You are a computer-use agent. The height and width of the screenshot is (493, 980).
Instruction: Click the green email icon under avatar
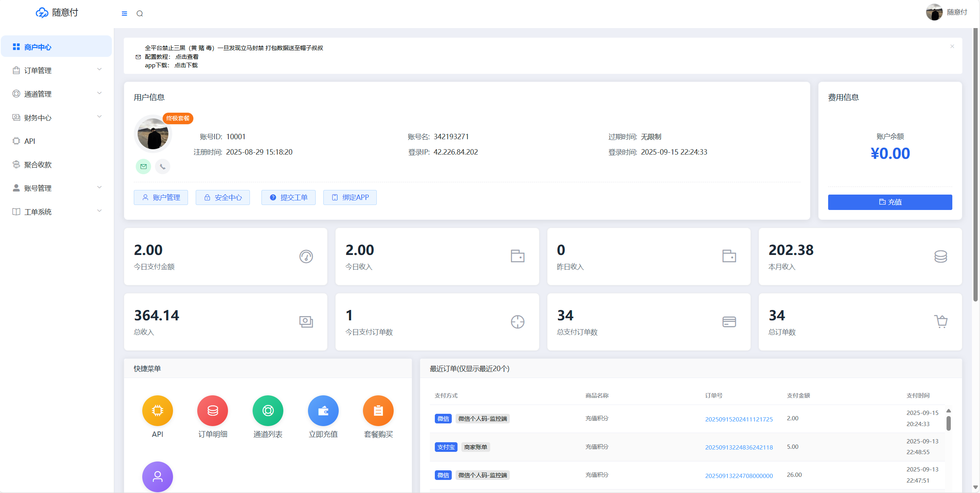point(143,167)
